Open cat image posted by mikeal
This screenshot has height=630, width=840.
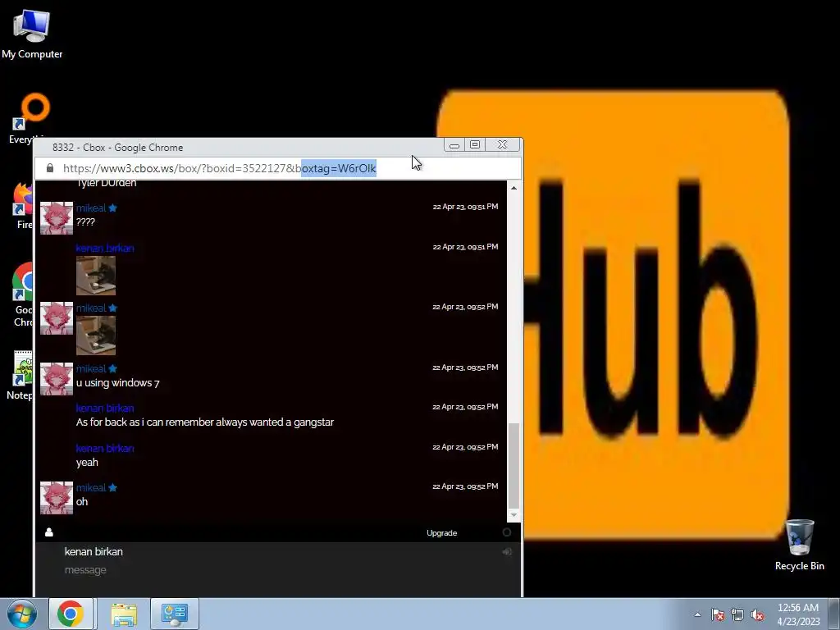click(96, 336)
